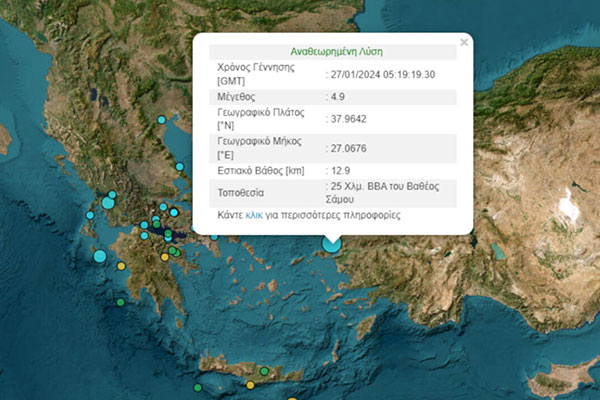Viewport: 600px width, 400px height.
Task: Click the yellow marker in northeastern Peloponnese
Action: (x=165, y=257)
